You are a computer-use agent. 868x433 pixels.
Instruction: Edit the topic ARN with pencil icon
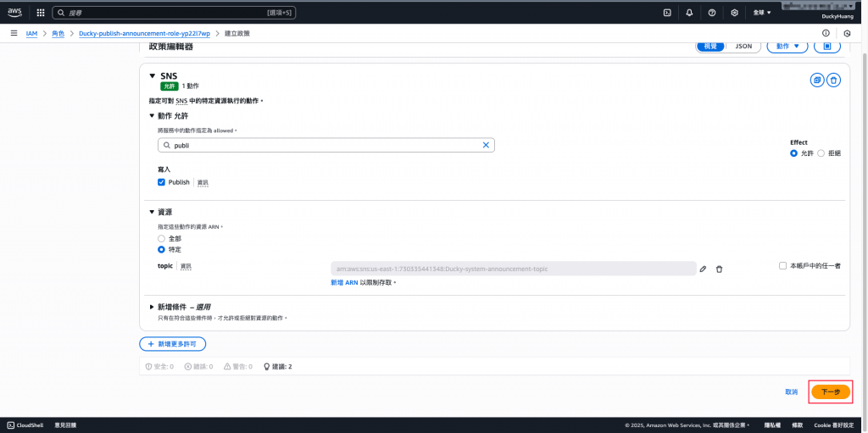[x=703, y=269]
